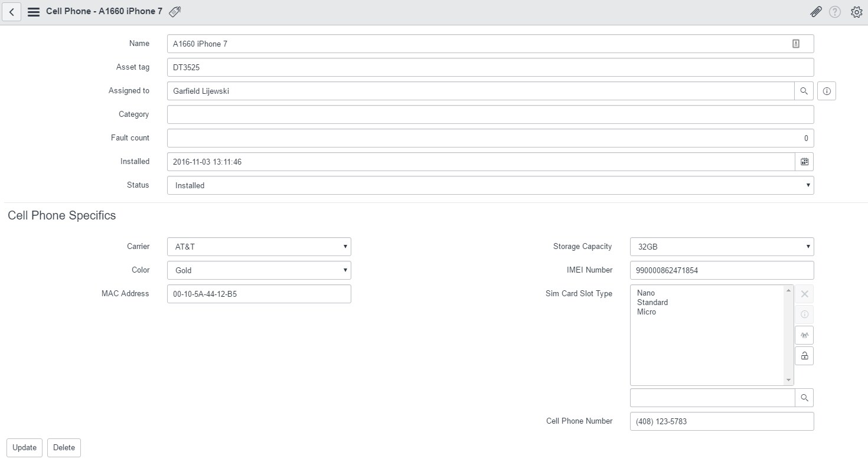Screen dimensions: 868x462
Task: Click the Update button
Action: [24, 447]
